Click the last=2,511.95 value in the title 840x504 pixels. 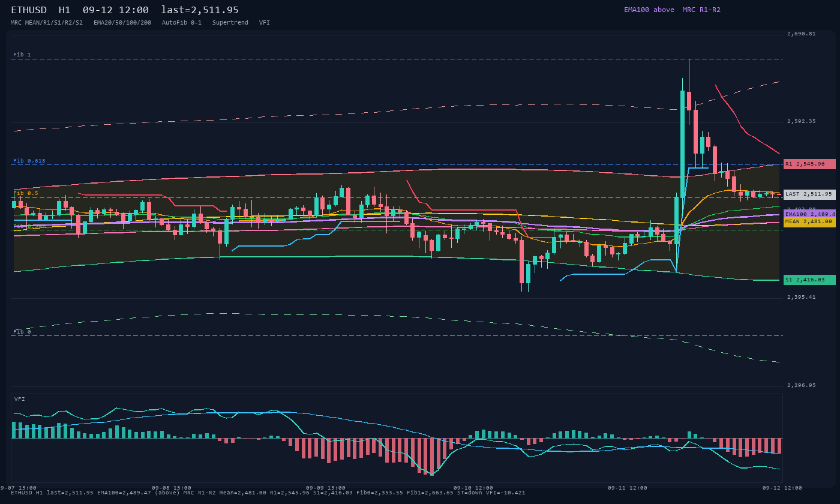coord(200,10)
